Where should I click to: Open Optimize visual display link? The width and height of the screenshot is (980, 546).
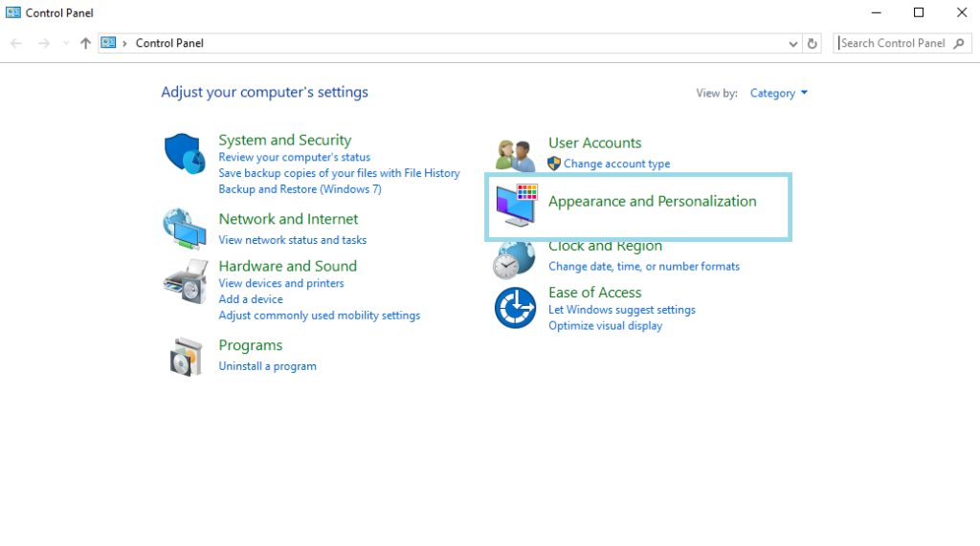point(605,326)
